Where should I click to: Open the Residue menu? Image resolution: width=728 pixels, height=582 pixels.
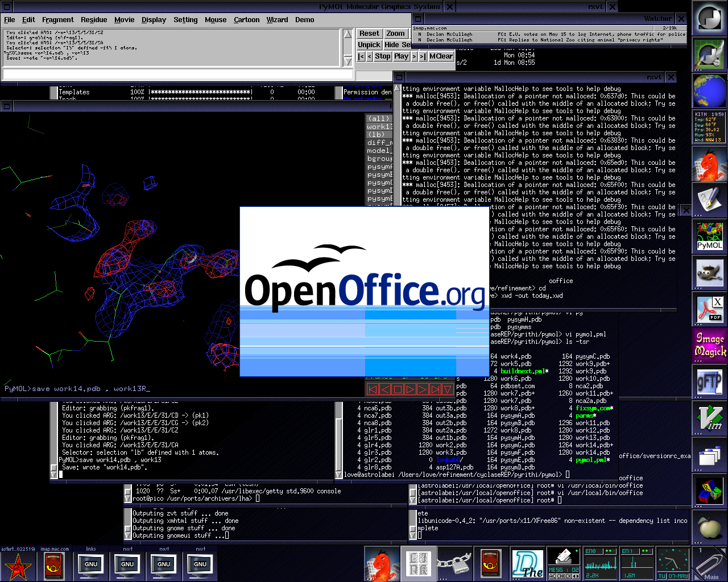[94, 19]
